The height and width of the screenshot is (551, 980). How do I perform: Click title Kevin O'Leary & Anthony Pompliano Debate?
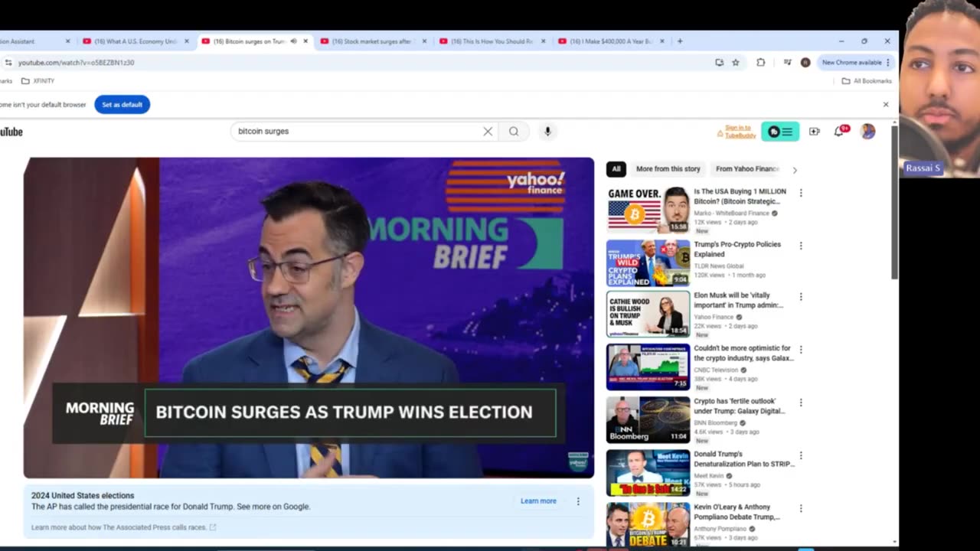pyautogui.click(x=737, y=512)
